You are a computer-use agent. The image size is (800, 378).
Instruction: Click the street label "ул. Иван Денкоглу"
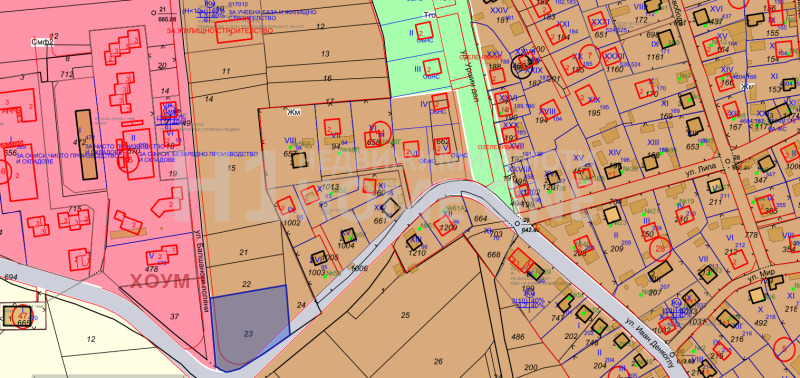650,342
